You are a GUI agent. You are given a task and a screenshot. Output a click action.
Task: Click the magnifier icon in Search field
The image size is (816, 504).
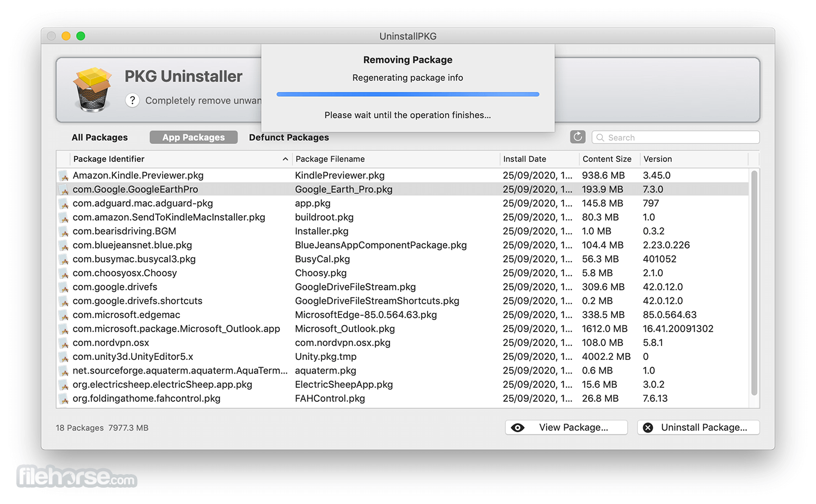601,138
